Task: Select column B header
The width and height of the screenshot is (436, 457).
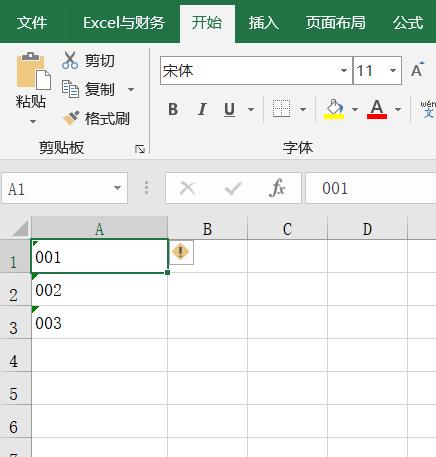Action: point(207,228)
